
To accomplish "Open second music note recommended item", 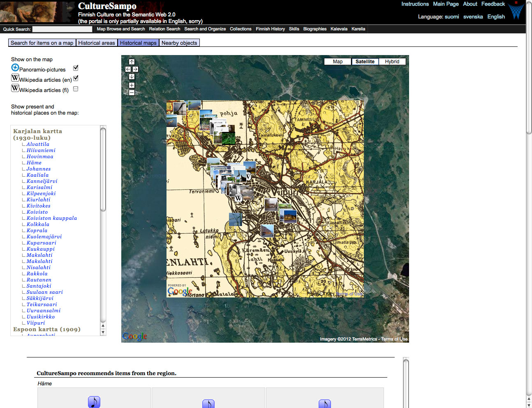I will 208,403.
